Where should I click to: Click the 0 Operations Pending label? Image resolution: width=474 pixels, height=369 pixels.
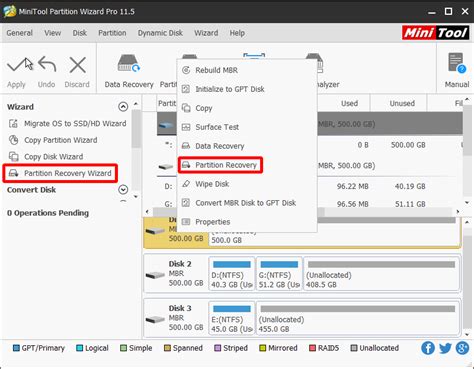(48, 213)
